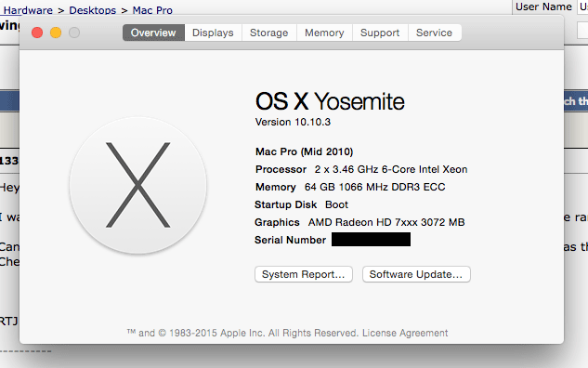
Task: Open the Mac Pro breadcrumb link
Action: 152,10
